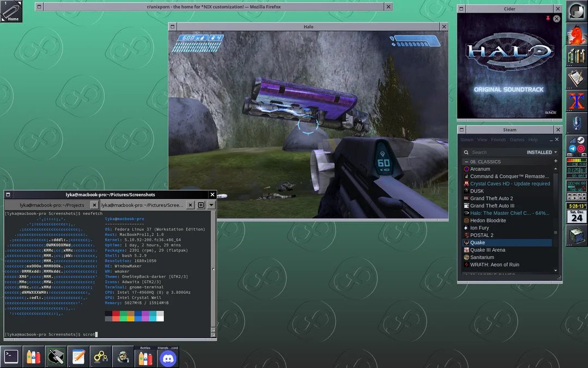Open the minimized Bottles window icon
Screen dimensions: 588x368
coord(145,357)
